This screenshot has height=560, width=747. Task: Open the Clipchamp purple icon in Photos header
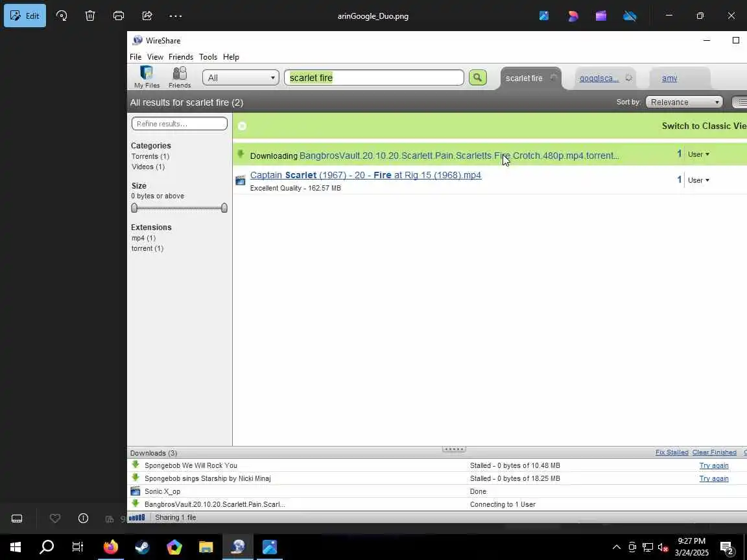pyautogui.click(x=601, y=16)
